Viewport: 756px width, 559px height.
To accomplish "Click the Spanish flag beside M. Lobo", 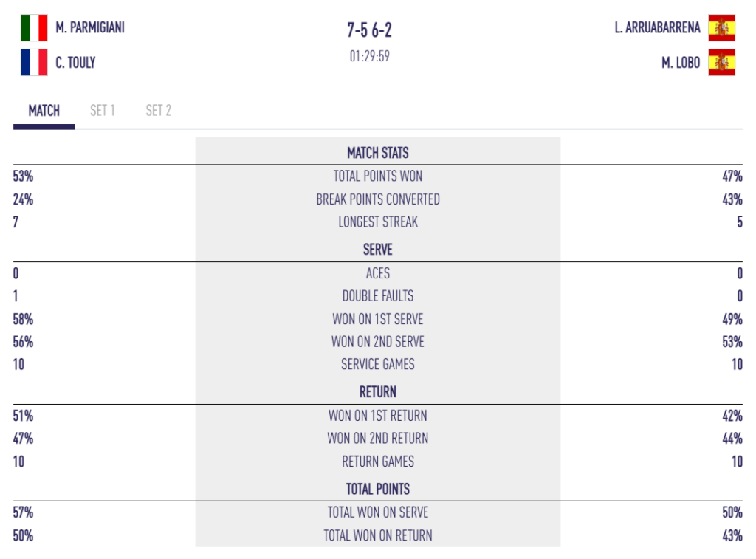I will [x=721, y=63].
